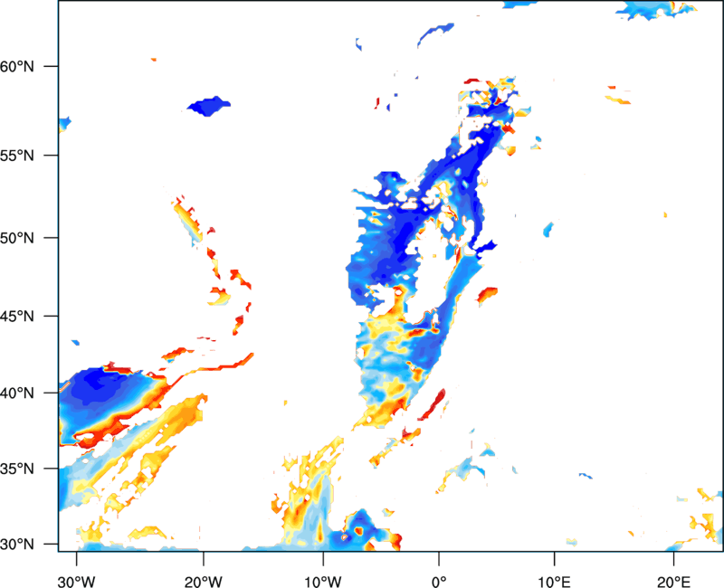Click the 50°N latitude label
This screenshot has width=724, height=588.
click(x=17, y=238)
